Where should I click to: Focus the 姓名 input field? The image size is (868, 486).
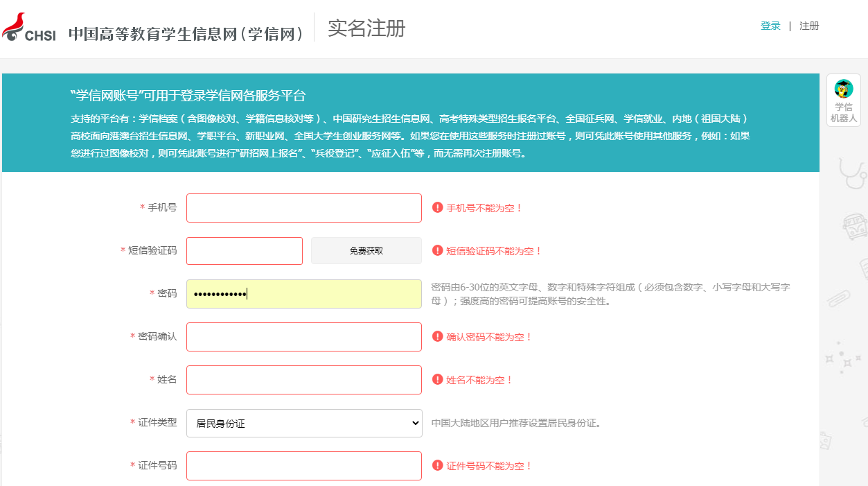tap(304, 380)
